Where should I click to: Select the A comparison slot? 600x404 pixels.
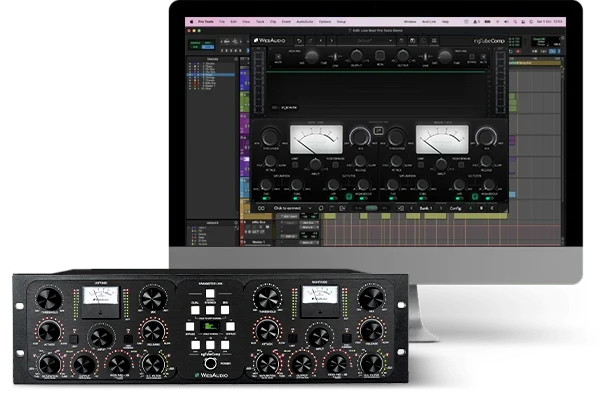pos(471,208)
